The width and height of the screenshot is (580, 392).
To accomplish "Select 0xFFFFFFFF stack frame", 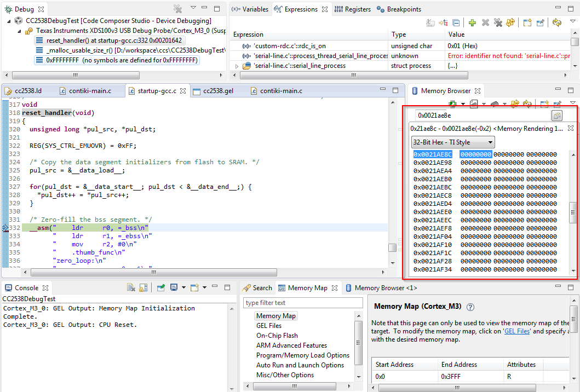I will pos(117,60).
